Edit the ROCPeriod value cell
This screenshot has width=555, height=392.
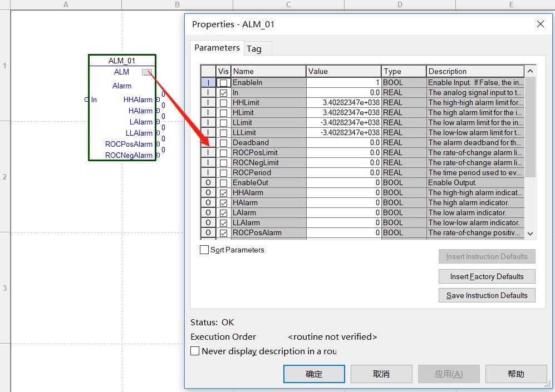(x=343, y=172)
